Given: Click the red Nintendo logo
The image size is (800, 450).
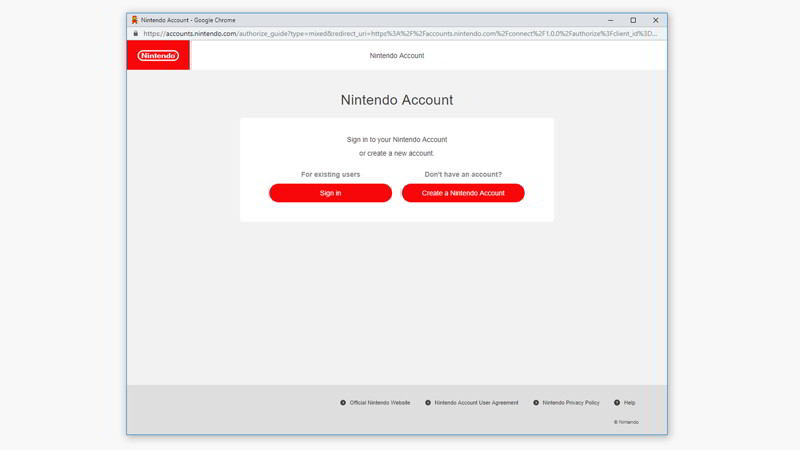Looking at the screenshot, I should click(x=158, y=56).
